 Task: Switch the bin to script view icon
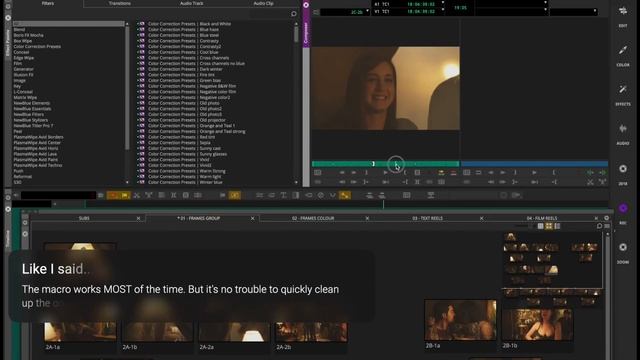(x=557, y=226)
